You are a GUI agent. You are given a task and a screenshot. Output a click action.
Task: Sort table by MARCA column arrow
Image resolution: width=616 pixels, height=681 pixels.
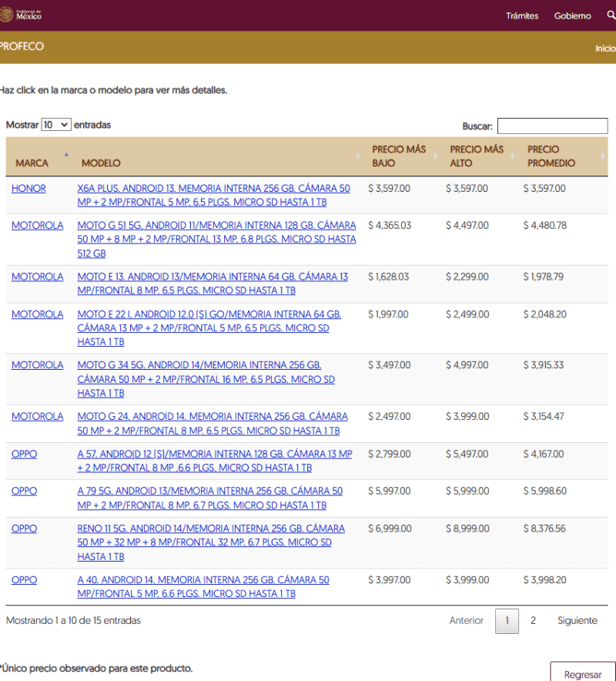[x=66, y=156]
